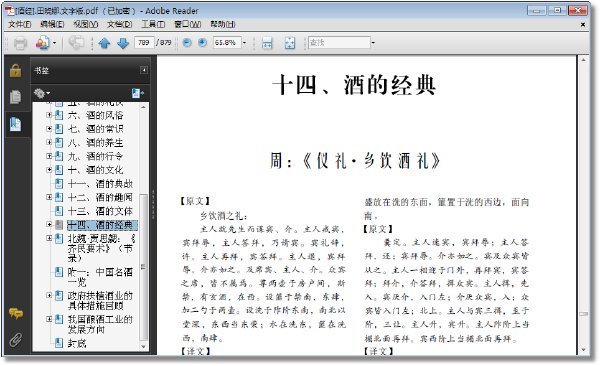This screenshot has height=366, width=600.
Task: Select the 八、酒的养生 bookmark
Action: tap(95, 142)
